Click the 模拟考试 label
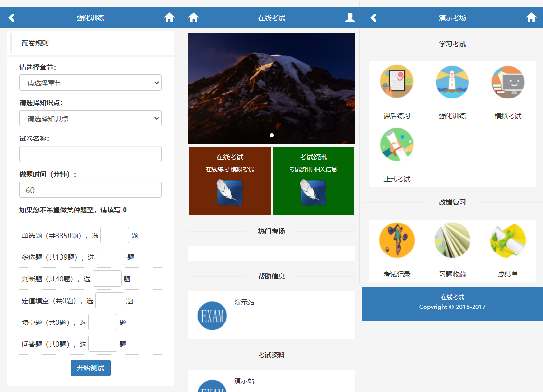Screen dimensions: 543x392 (x=508, y=116)
